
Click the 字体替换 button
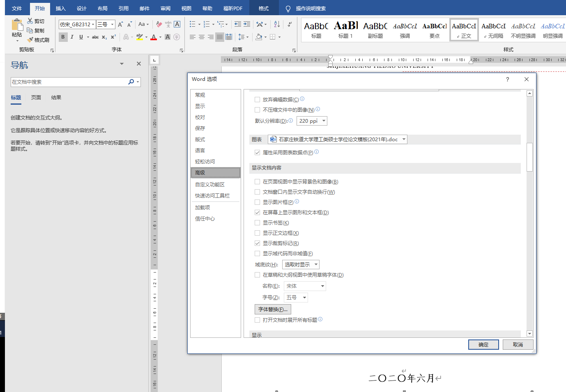point(272,309)
